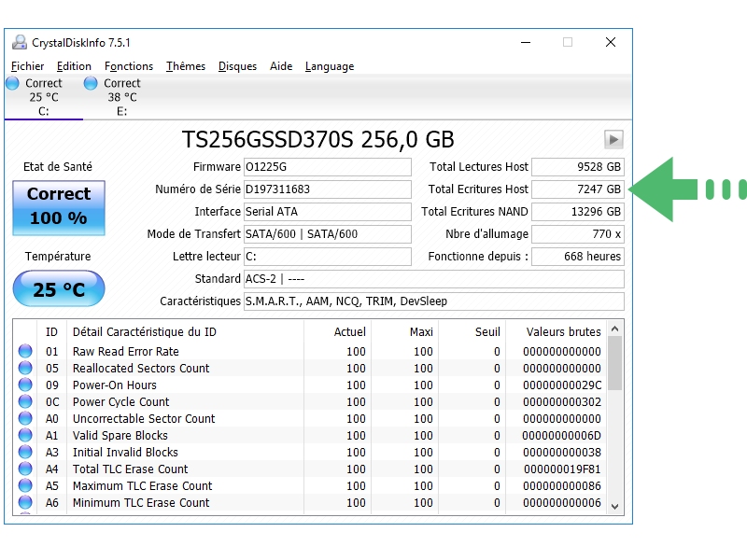Click the scrollbar up arrow in SMART list

pyautogui.click(x=614, y=329)
